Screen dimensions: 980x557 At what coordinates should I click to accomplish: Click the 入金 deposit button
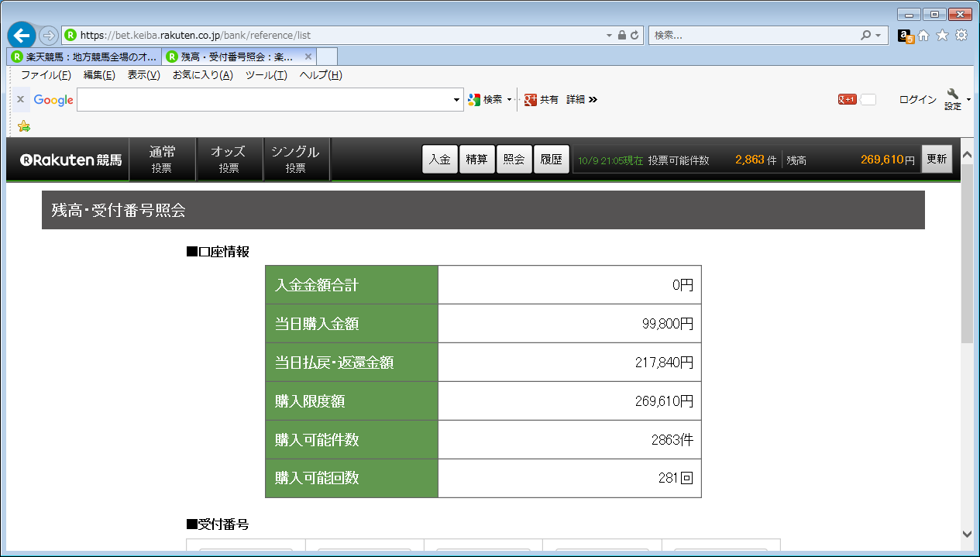click(439, 160)
